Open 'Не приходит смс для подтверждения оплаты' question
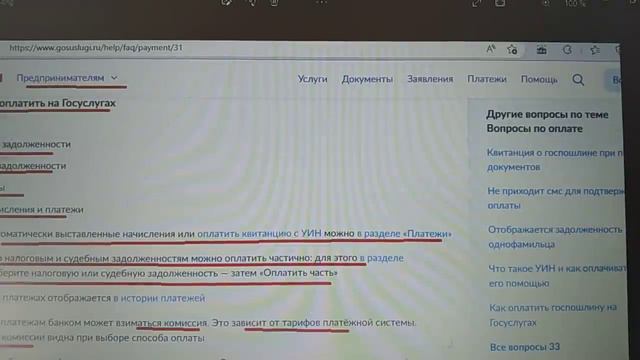The image size is (640, 360). pyautogui.click(x=556, y=198)
